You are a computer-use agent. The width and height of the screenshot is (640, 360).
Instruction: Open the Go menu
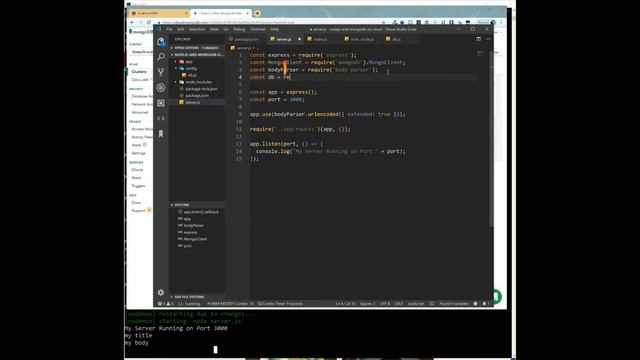[226, 29]
